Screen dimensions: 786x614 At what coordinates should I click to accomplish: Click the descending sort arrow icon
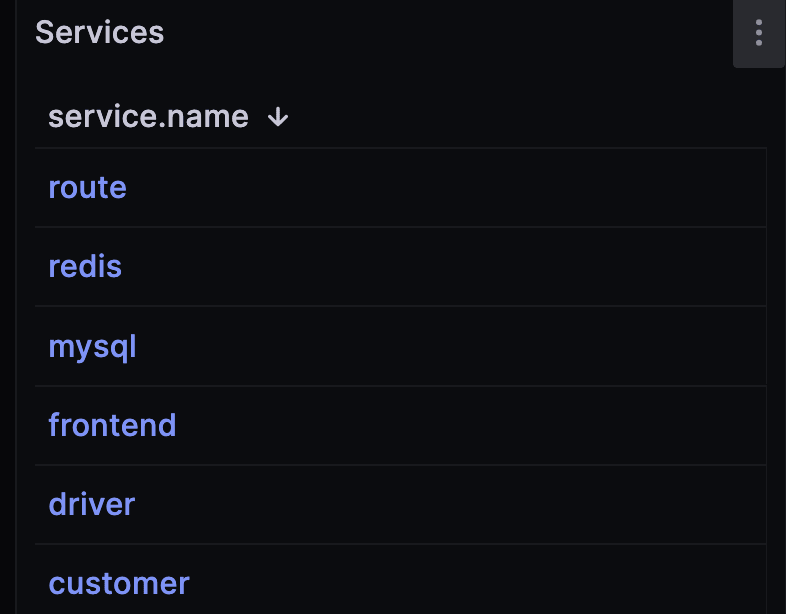pos(278,117)
